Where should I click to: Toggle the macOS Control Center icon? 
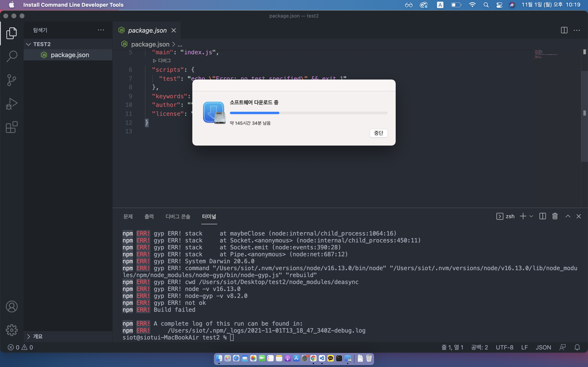(x=499, y=5)
